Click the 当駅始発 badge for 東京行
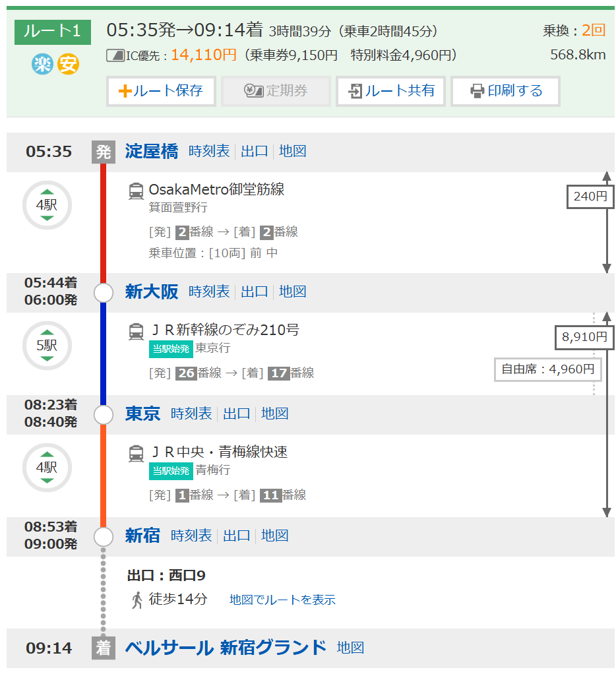616x680 pixels. point(171,349)
